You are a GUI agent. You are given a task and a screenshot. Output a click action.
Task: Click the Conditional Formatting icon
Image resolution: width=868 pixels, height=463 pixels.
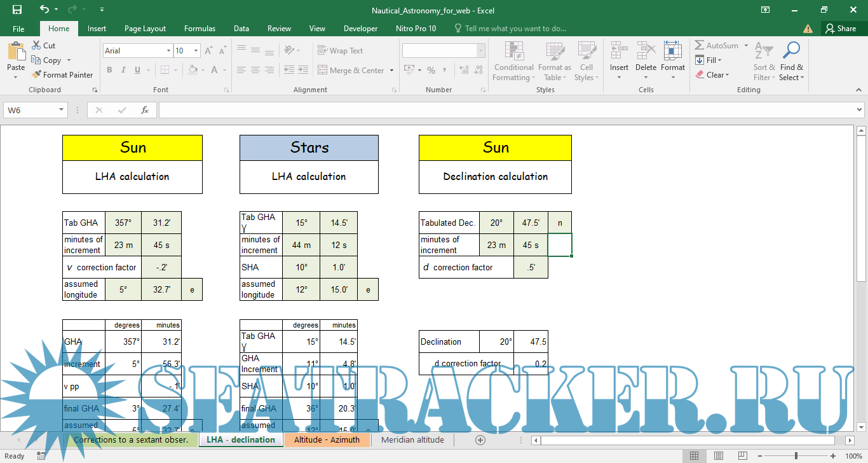point(513,52)
